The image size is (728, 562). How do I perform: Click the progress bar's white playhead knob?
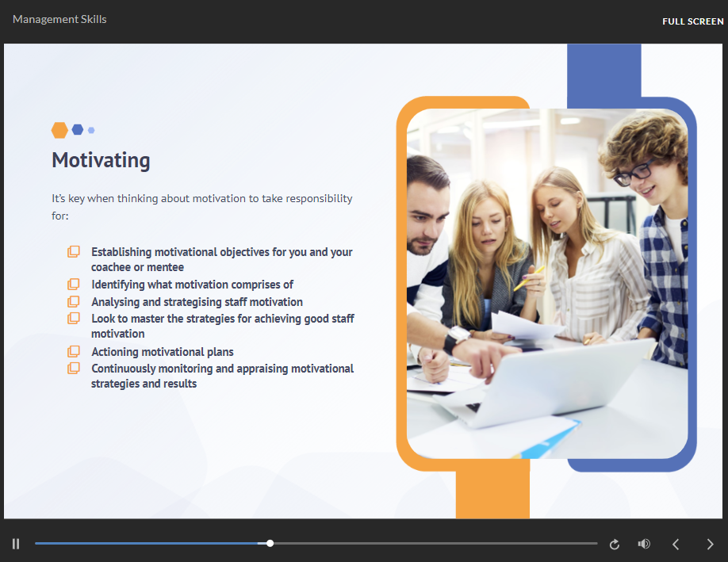[x=270, y=544]
